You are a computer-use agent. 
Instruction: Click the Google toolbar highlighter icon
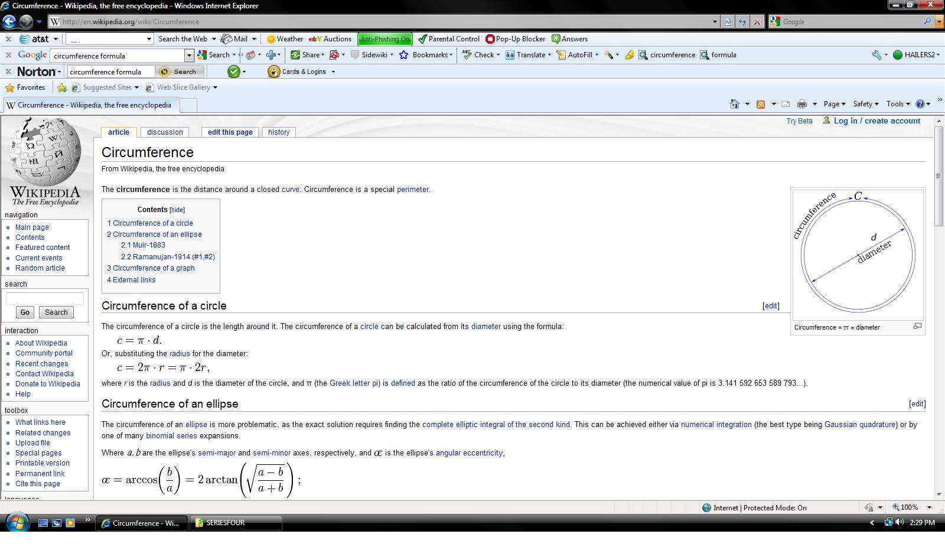pyautogui.click(x=629, y=55)
